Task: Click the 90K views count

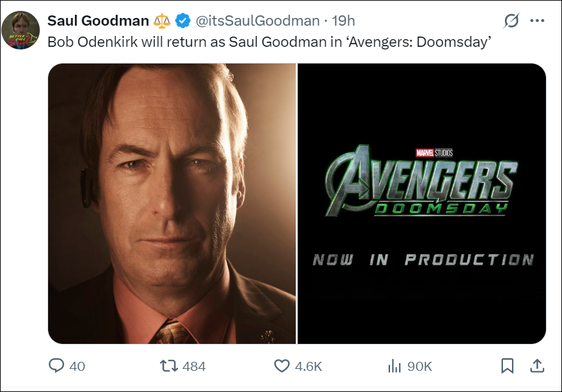Action: tap(420, 366)
